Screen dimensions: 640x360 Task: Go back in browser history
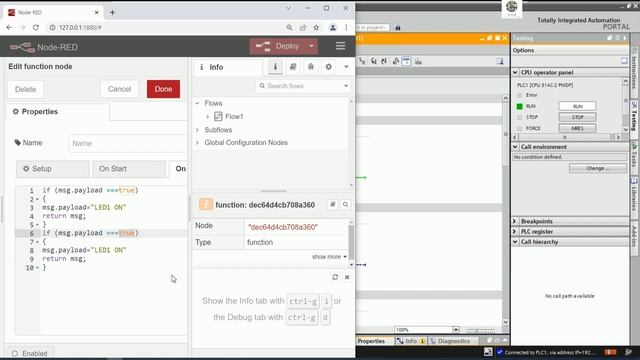pos(9,27)
